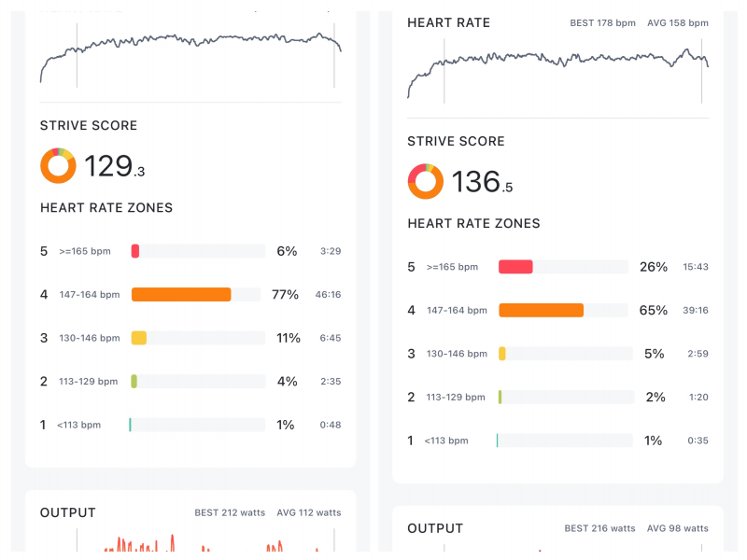747x560 pixels.
Task: Open the heart rate graph above the 129.3 score
Action: click(190, 54)
